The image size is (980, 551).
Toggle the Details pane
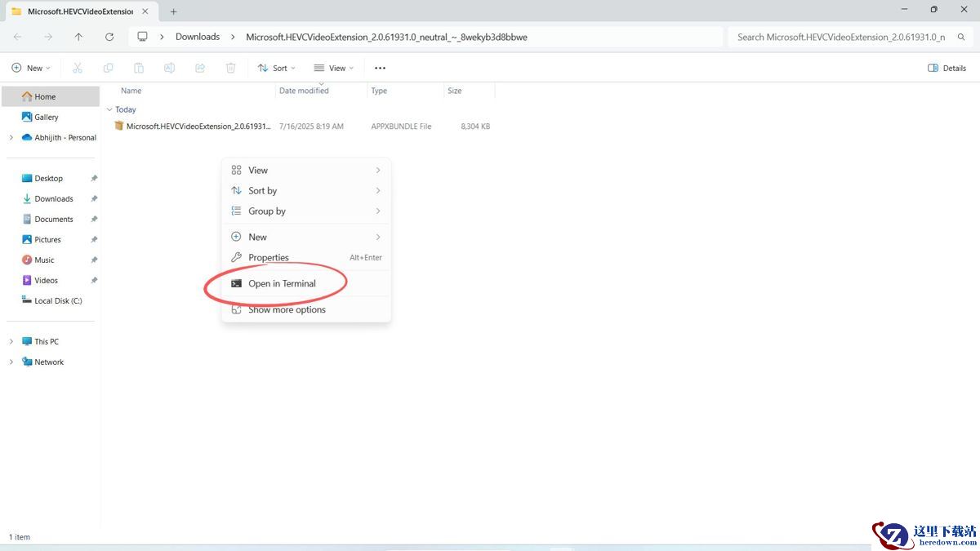pos(947,68)
